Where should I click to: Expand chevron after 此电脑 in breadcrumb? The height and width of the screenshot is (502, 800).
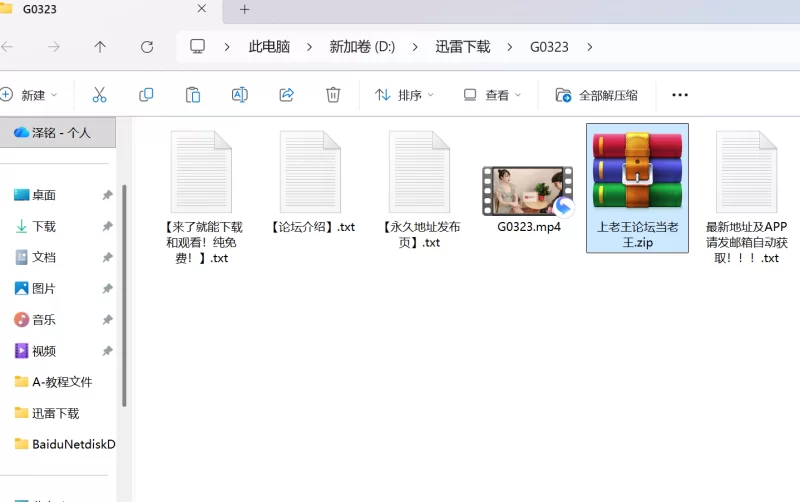pyautogui.click(x=309, y=47)
